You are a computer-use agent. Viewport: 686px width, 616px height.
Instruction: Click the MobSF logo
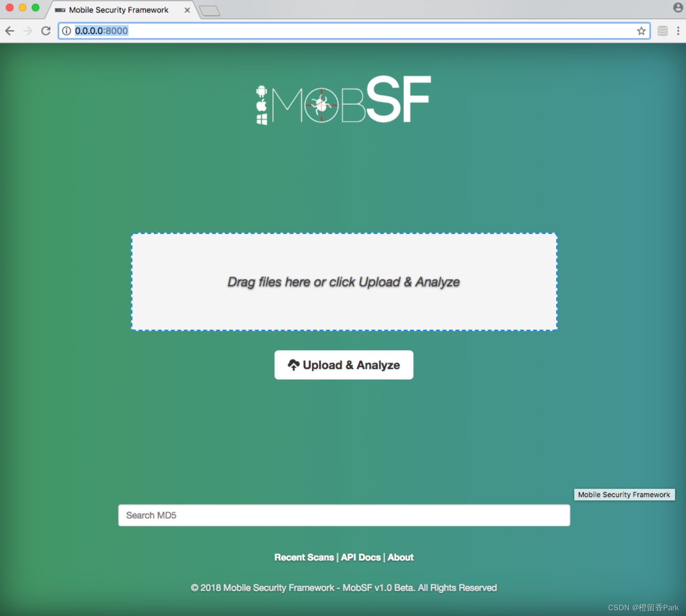[x=343, y=100]
